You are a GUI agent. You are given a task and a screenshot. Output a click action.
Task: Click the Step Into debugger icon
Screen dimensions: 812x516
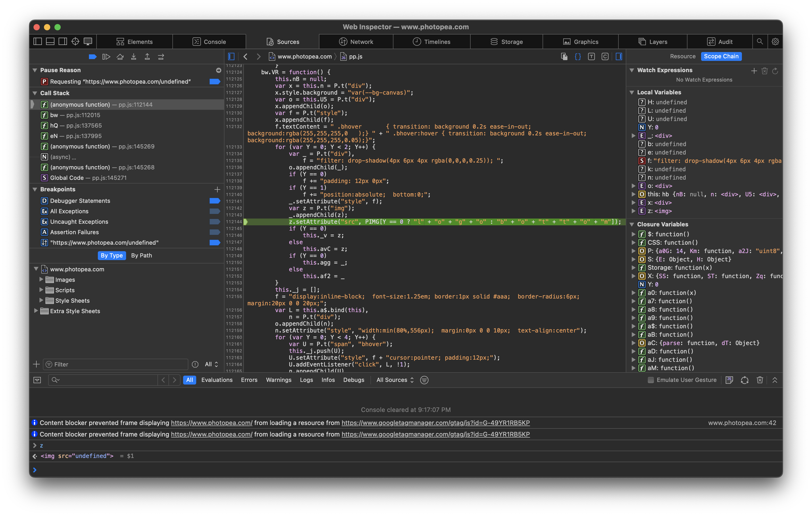(134, 57)
